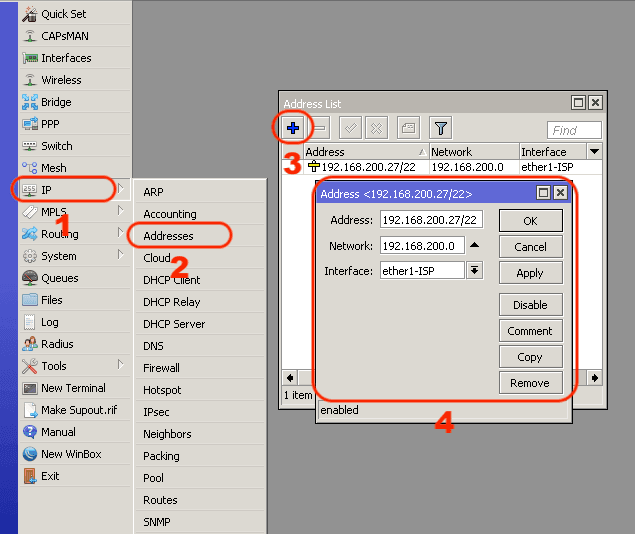The image size is (635, 534).
Task: Click the cross Disable toolbar button
Action: click(377, 128)
